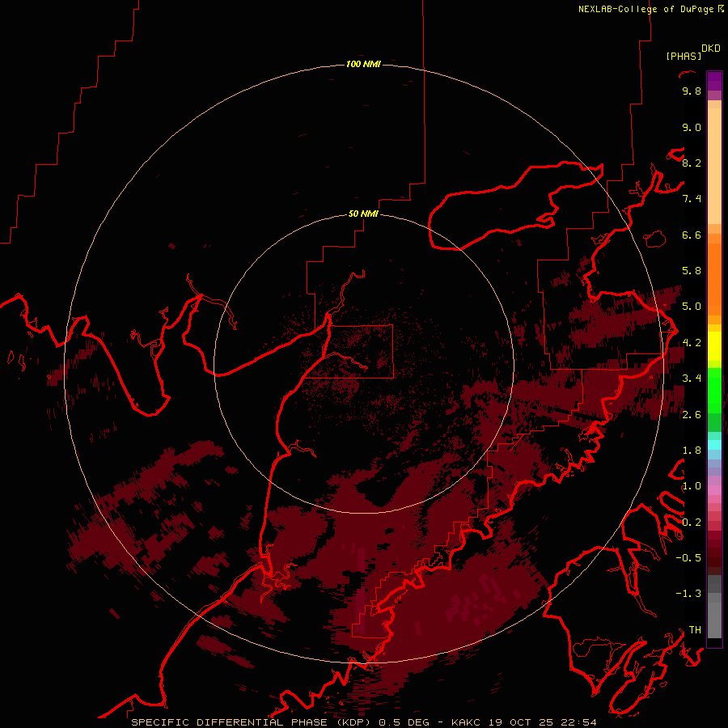The width and height of the screenshot is (728, 728).
Task: Click the 9.8 legend value
Action: pyautogui.click(x=692, y=91)
